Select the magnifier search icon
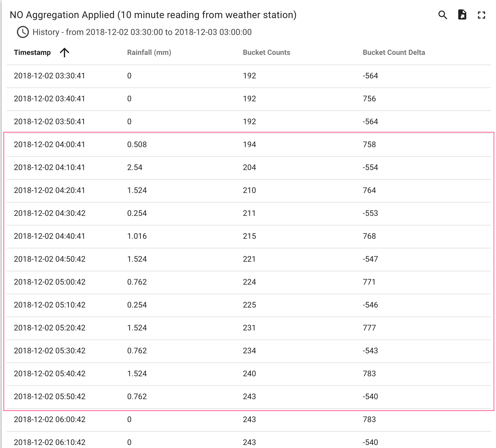 [x=443, y=14]
